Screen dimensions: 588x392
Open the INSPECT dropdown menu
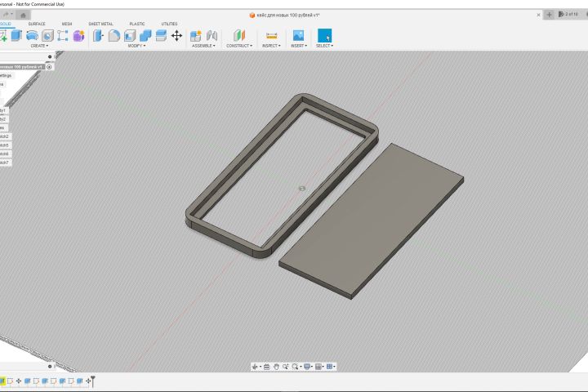coord(271,46)
